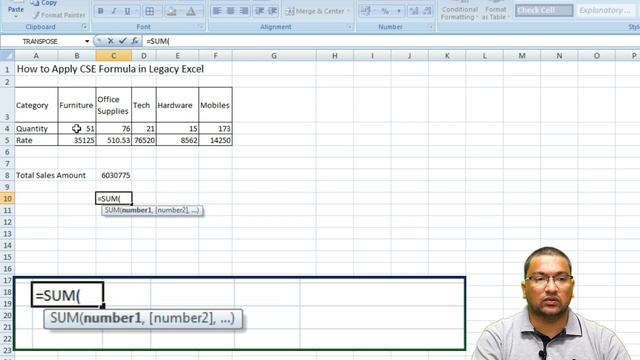
Task: Click Mobiles rate cell 14250
Action: (x=215, y=140)
